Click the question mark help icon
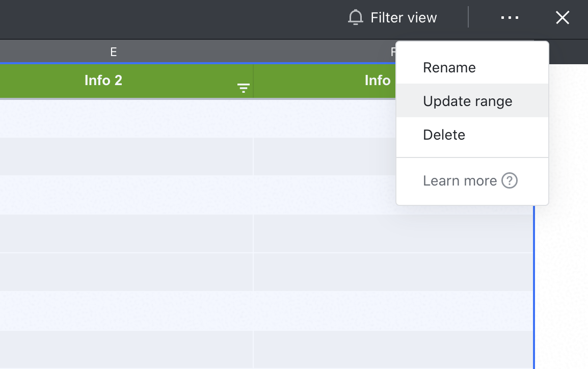 (x=510, y=180)
